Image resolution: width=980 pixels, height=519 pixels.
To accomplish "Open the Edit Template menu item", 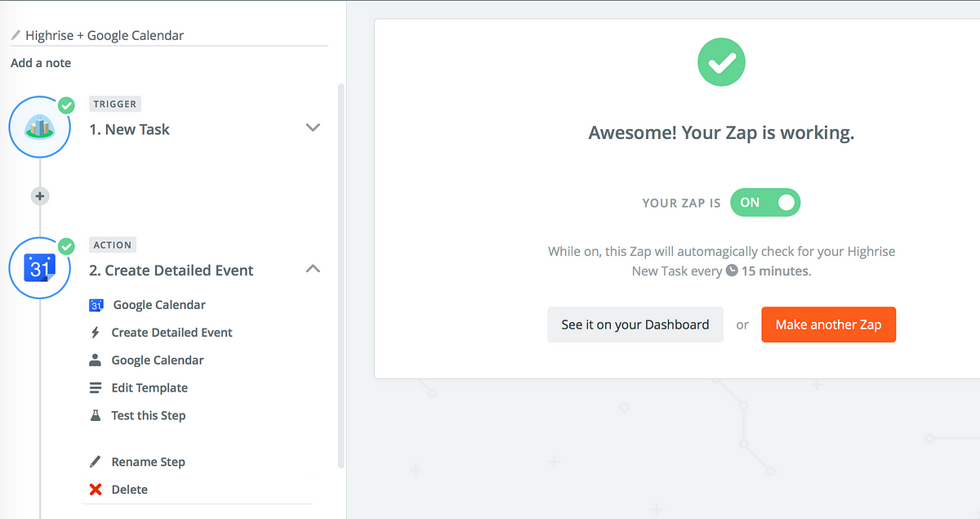I will coord(149,387).
